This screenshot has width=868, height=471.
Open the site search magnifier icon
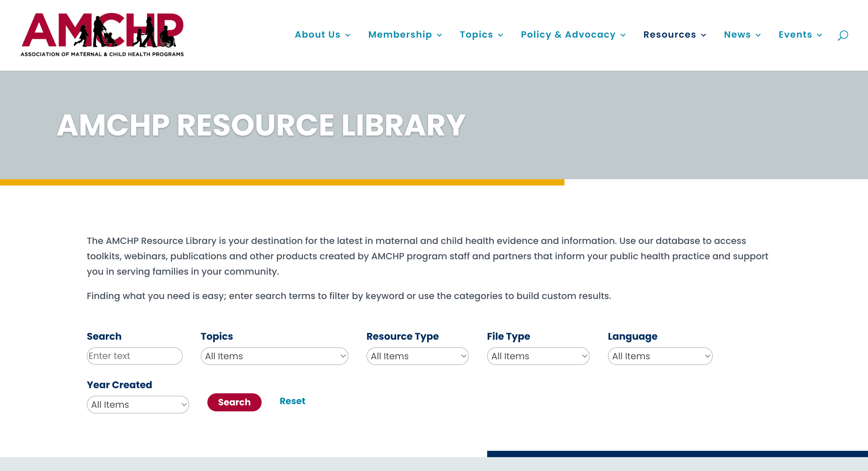click(x=843, y=35)
